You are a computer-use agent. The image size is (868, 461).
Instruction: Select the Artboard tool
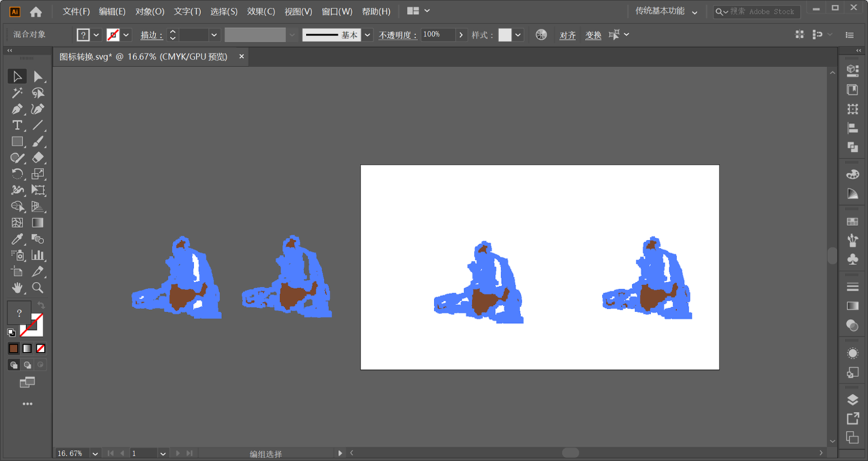click(x=17, y=271)
